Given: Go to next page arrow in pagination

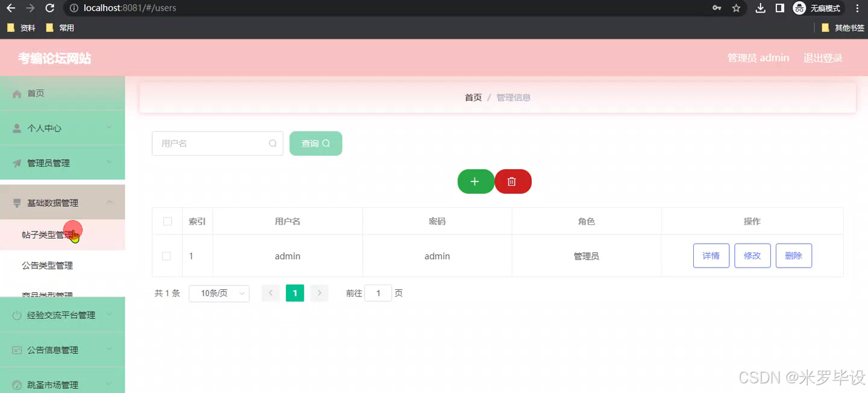Looking at the screenshot, I should [319, 294].
